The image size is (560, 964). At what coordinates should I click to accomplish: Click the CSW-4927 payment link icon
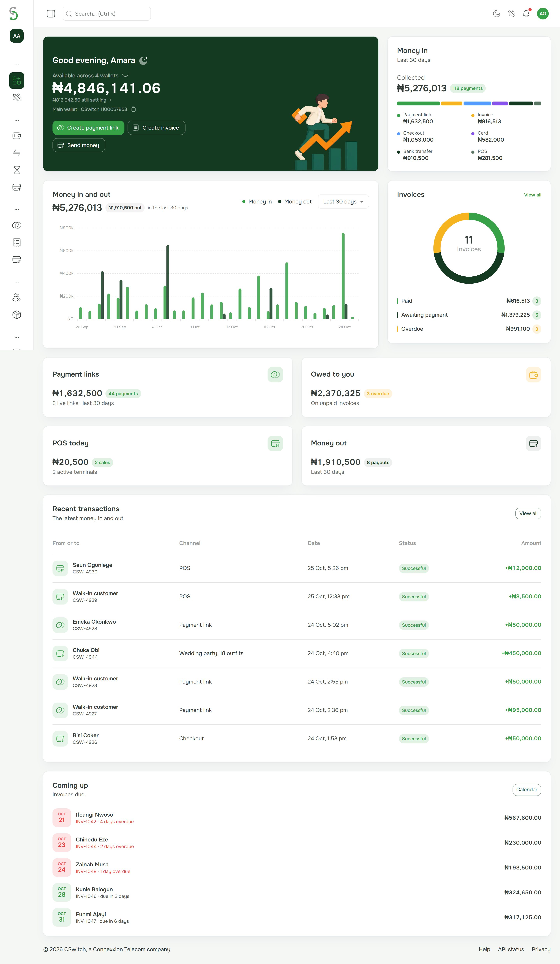(60, 710)
